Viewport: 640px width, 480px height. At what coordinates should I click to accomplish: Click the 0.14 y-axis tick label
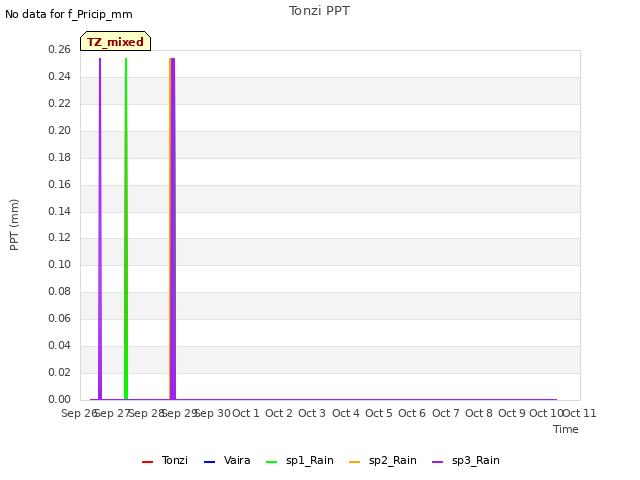click(x=60, y=211)
